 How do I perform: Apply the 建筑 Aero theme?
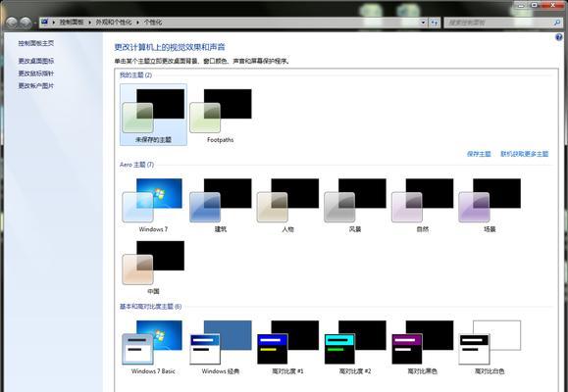pyautogui.click(x=221, y=205)
